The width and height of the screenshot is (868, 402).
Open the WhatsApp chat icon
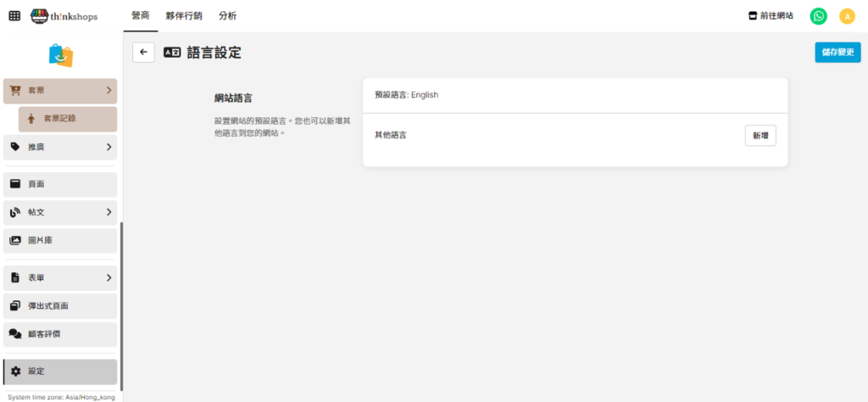(x=818, y=16)
